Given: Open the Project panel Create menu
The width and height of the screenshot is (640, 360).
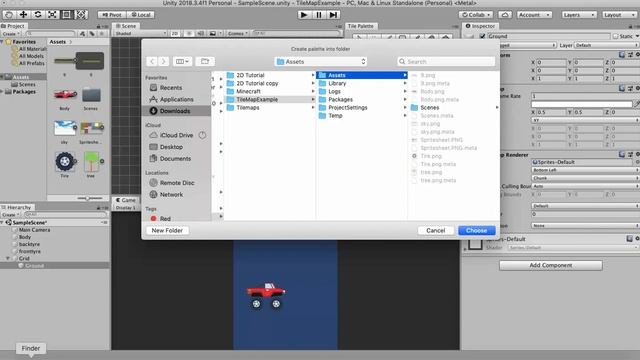Looking at the screenshot, I should coord(10,33).
